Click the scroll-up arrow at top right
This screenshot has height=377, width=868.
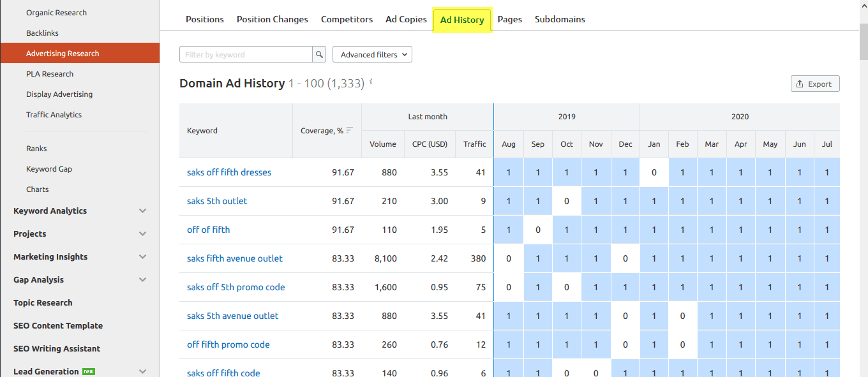pyautogui.click(x=863, y=5)
